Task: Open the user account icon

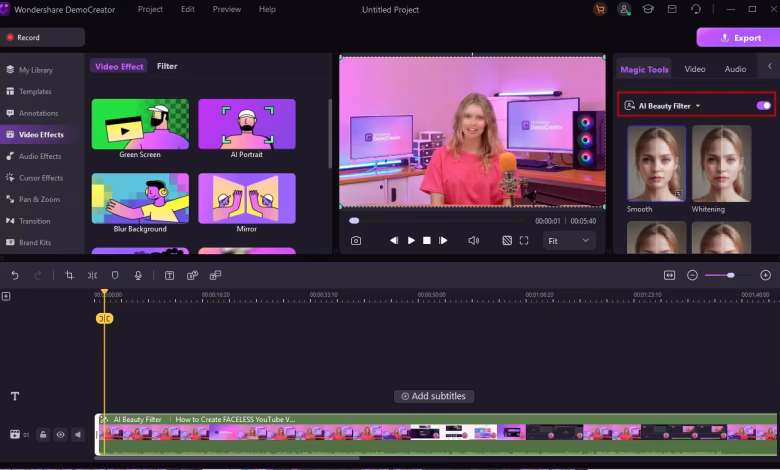Action: 624,9
